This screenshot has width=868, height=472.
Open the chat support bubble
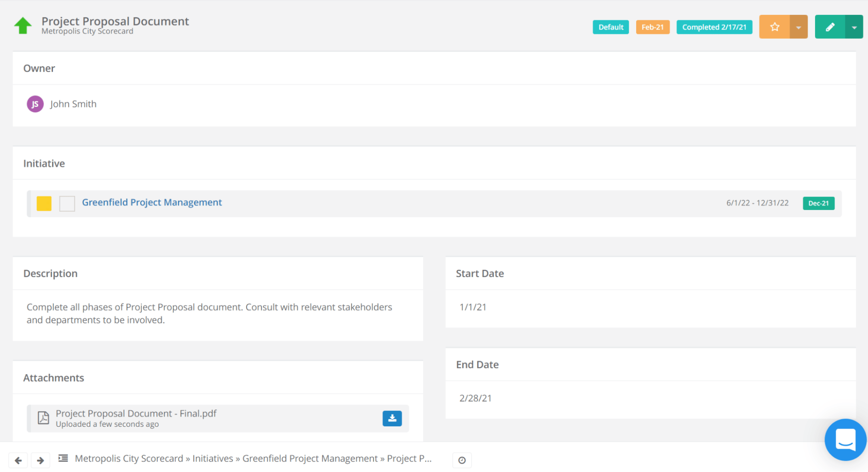point(845,439)
